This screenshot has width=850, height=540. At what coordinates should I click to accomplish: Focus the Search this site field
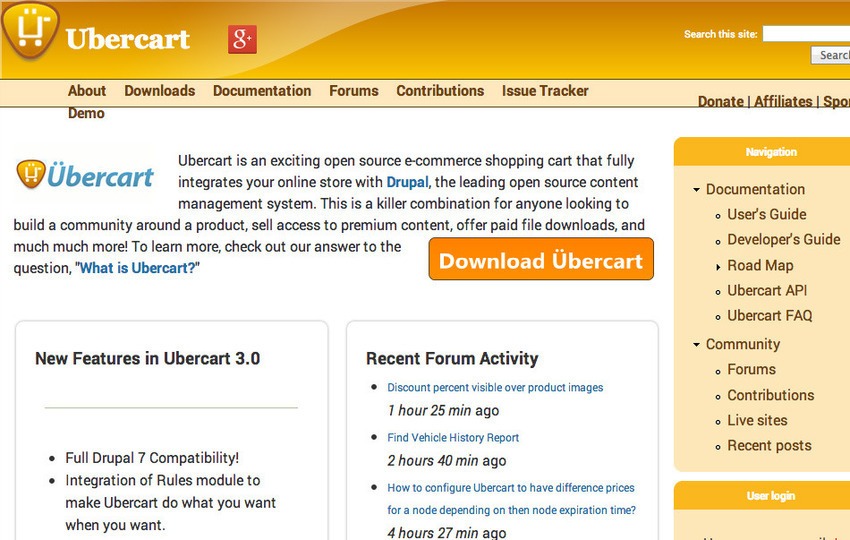click(x=806, y=34)
